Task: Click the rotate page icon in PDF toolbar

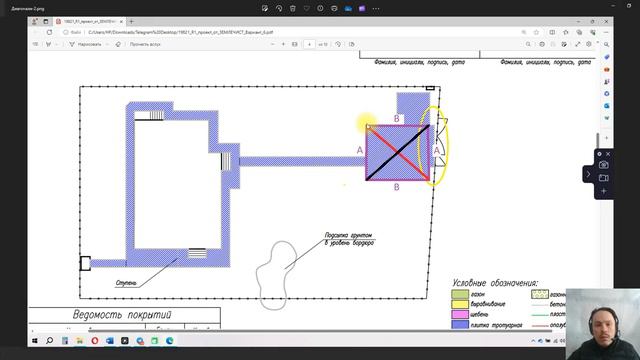Action: [338, 44]
